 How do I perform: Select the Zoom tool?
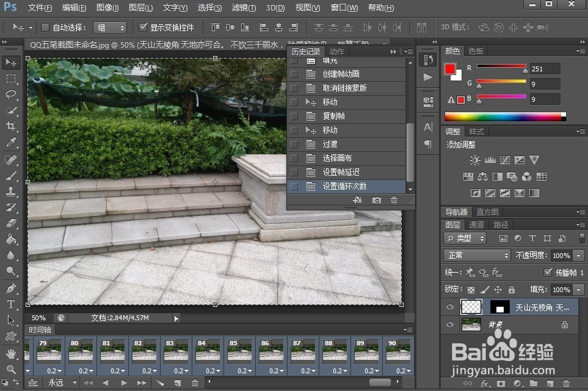point(11,369)
